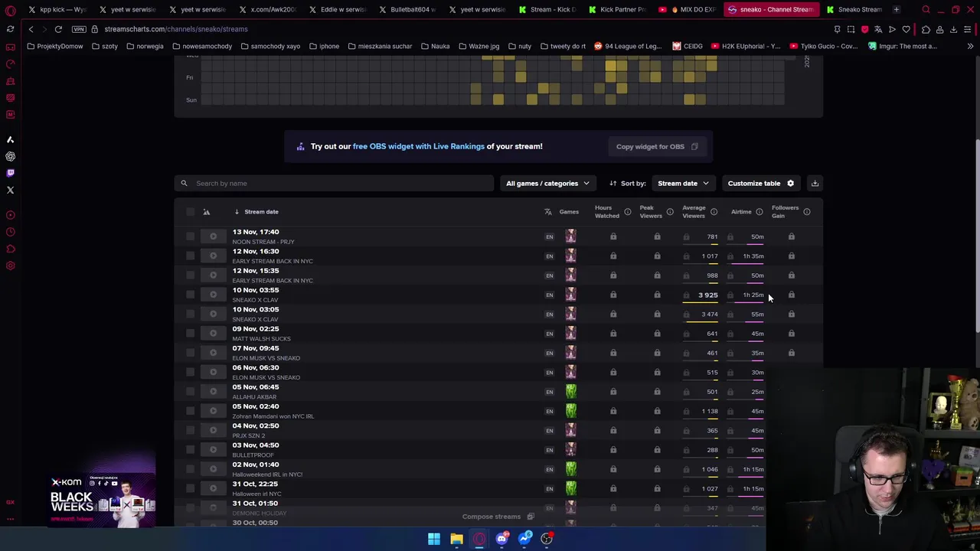Viewport: 980px width, 551px height.
Task: Click SNEAKO X CLAV title of 10 Nov 03:55
Action: tap(255, 300)
